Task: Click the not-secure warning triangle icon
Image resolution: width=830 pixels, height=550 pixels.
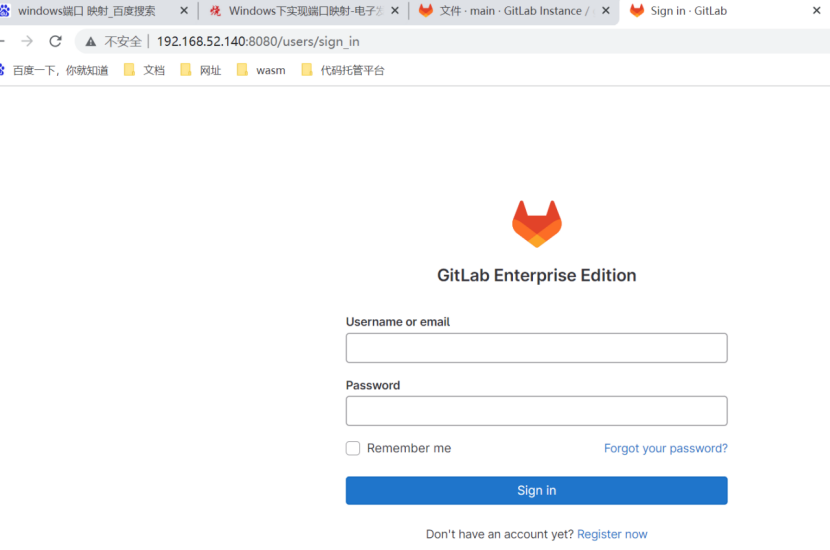Action: pos(91,41)
